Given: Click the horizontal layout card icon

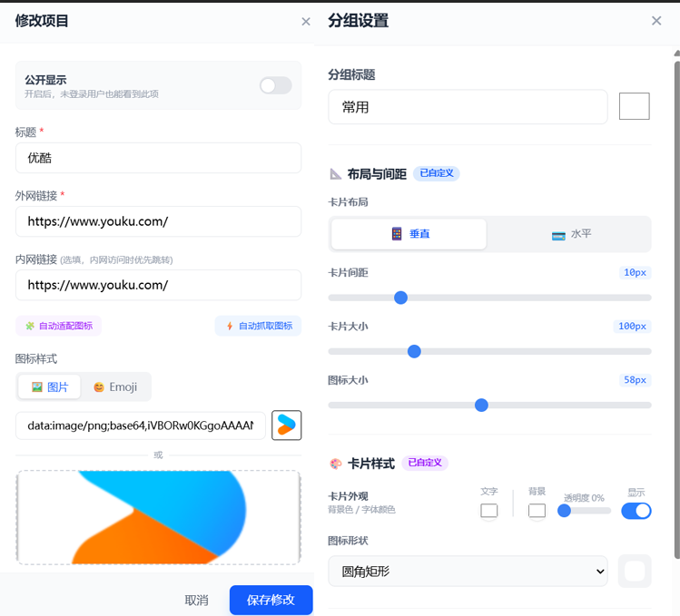Looking at the screenshot, I should click(558, 236).
